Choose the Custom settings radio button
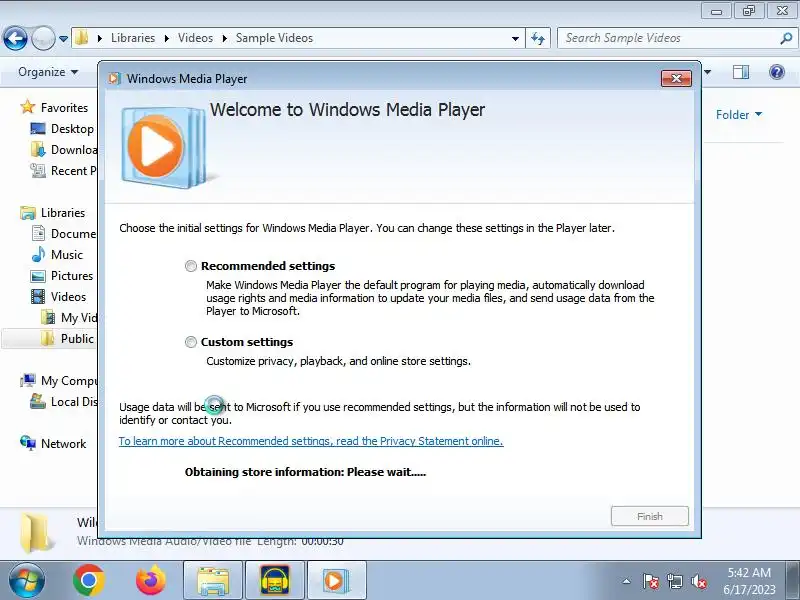The height and width of the screenshot is (600, 800). point(191,342)
